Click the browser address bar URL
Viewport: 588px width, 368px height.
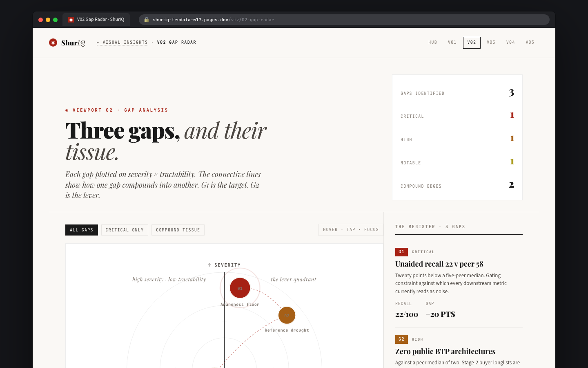213,20
